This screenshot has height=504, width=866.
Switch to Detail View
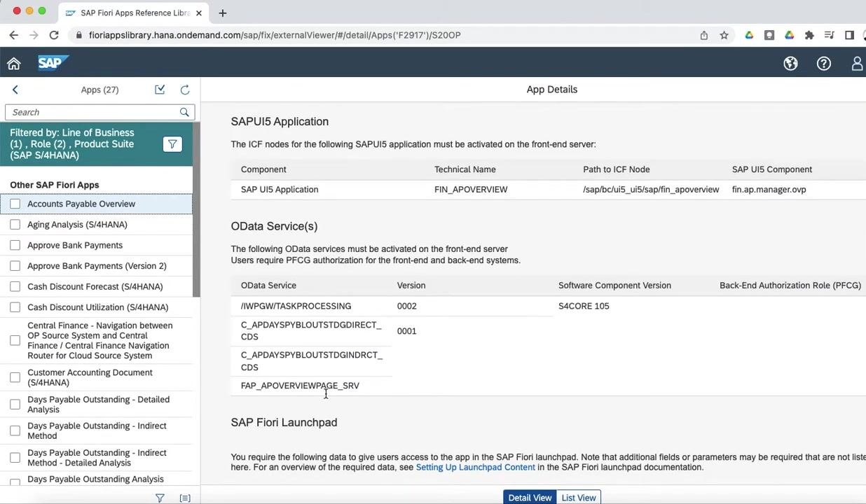tap(530, 498)
